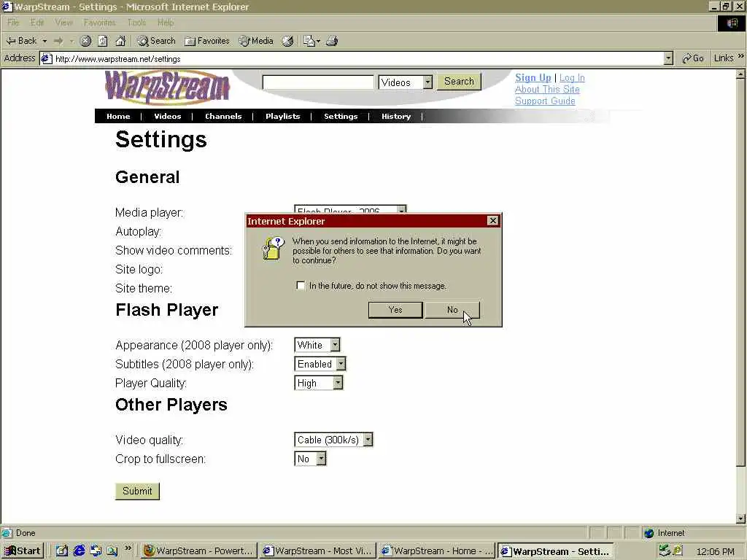747x560 pixels.
Task: Switch to WarpStream - Powert... taskbar window
Action: click(x=199, y=551)
